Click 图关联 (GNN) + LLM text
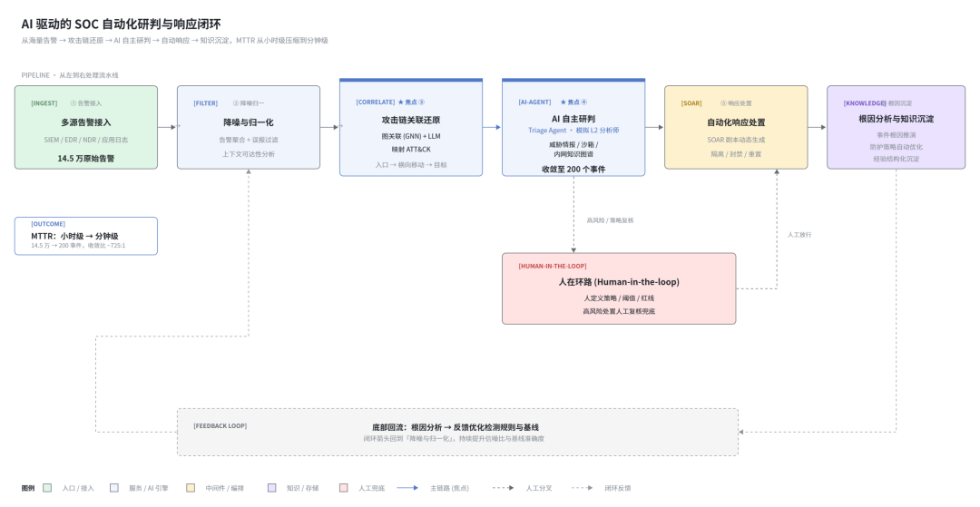Viewport: 980px width, 507px height. click(411, 136)
